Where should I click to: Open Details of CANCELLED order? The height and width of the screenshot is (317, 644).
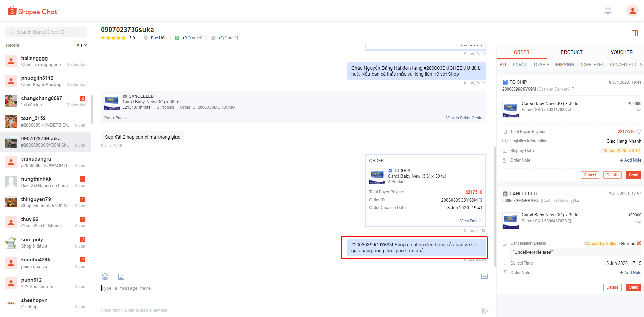tap(612, 287)
